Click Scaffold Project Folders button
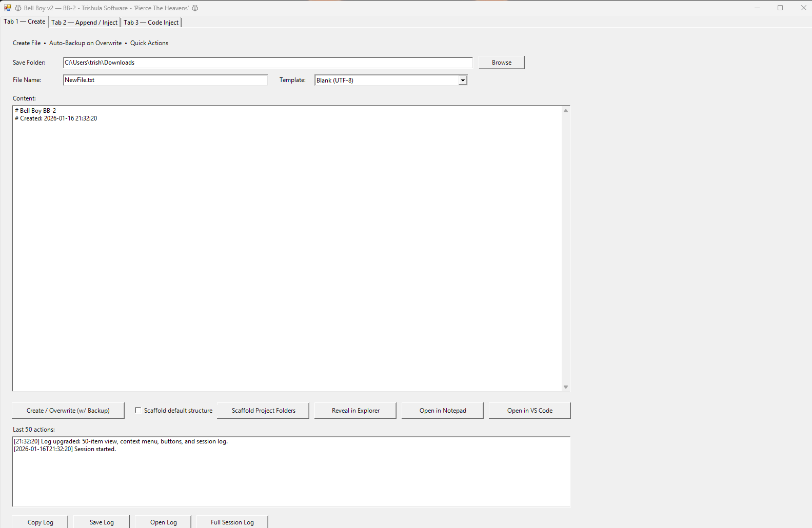 263,411
